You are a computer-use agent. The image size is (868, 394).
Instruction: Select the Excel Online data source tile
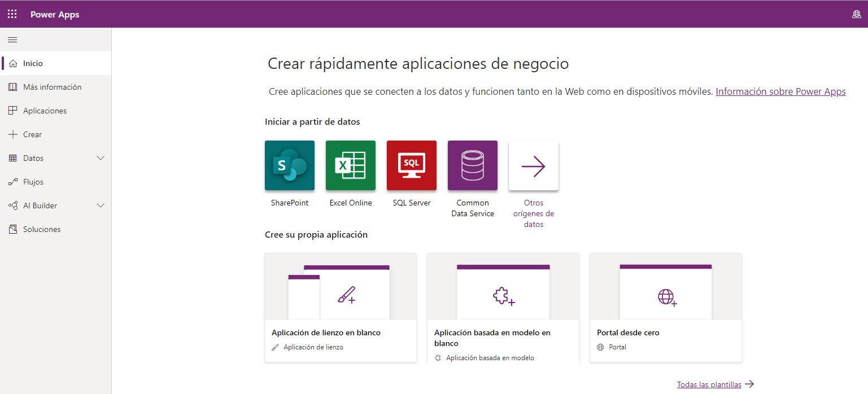(351, 165)
